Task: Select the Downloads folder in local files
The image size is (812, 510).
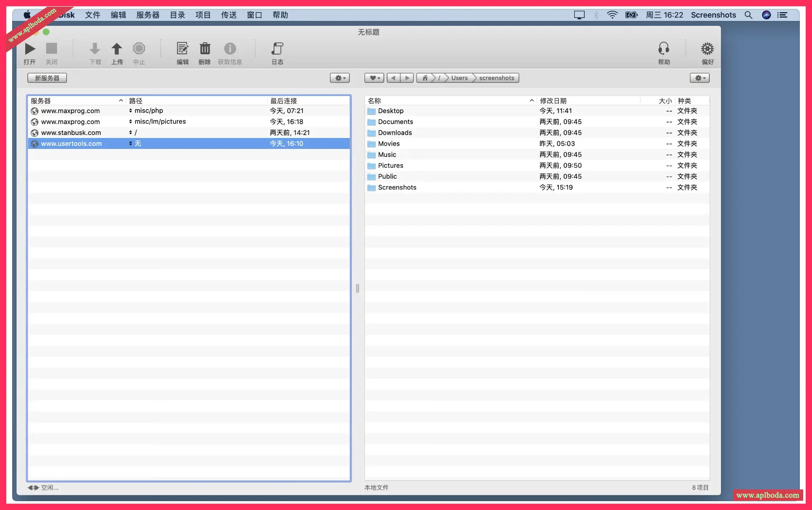Action: point(395,133)
